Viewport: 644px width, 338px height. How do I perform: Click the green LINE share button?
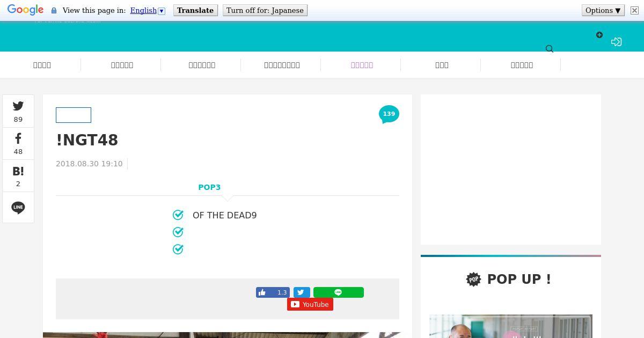[x=339, y=292]
